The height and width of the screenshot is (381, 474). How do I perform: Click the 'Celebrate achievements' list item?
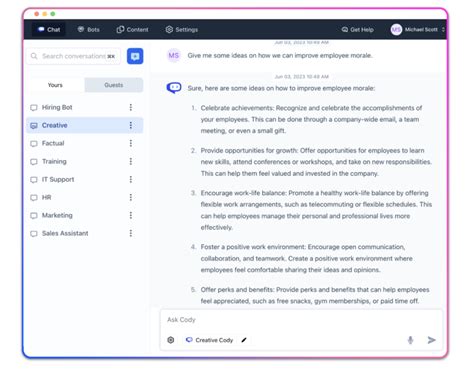point(311,119)
